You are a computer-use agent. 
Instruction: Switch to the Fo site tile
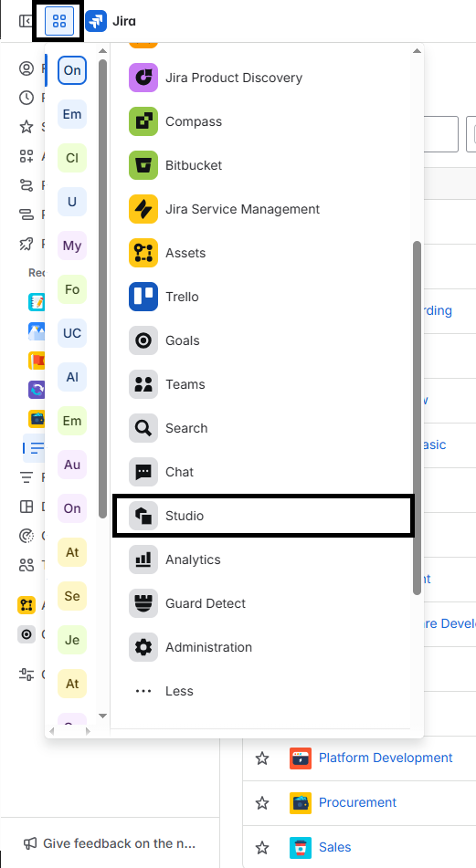(x=72, y=289)
